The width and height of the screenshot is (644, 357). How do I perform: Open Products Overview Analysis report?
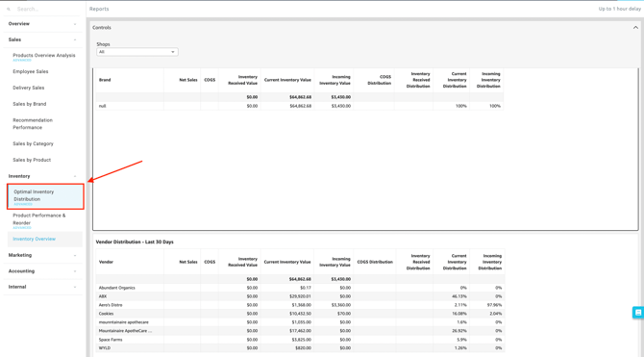tap(44, 55)
